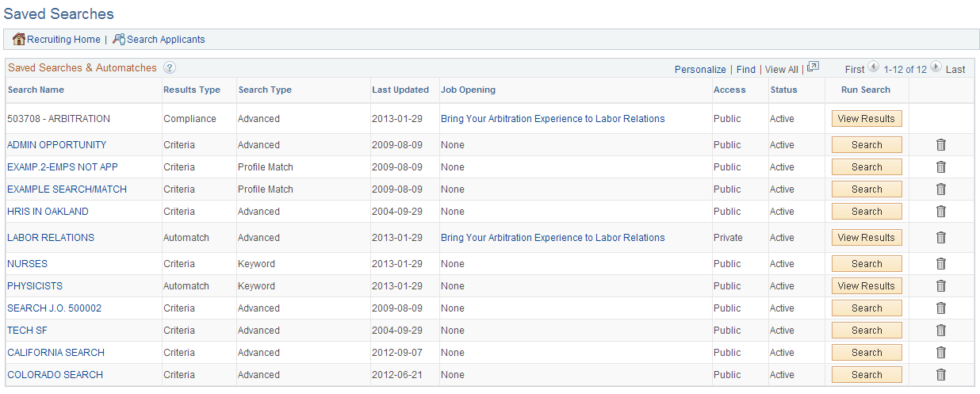Click Personalize grid link
Viewport: 980px width, 394px height.
pyautogui.click(x=700, y=70)
